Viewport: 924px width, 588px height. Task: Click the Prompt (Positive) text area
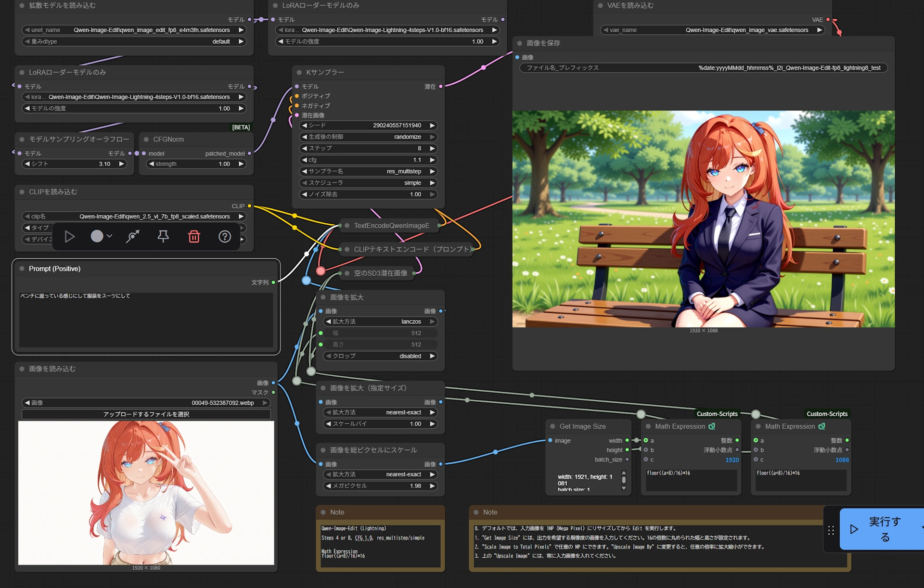pos(146,320)
